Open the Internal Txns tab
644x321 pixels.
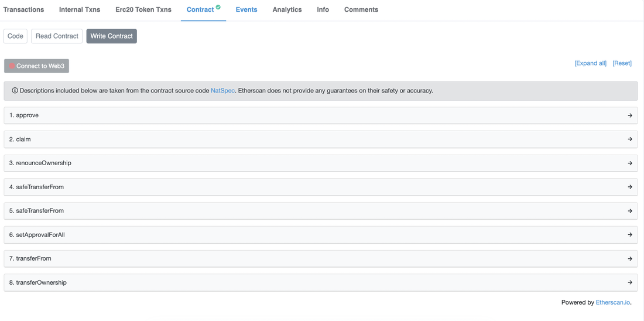click(80, 9)
